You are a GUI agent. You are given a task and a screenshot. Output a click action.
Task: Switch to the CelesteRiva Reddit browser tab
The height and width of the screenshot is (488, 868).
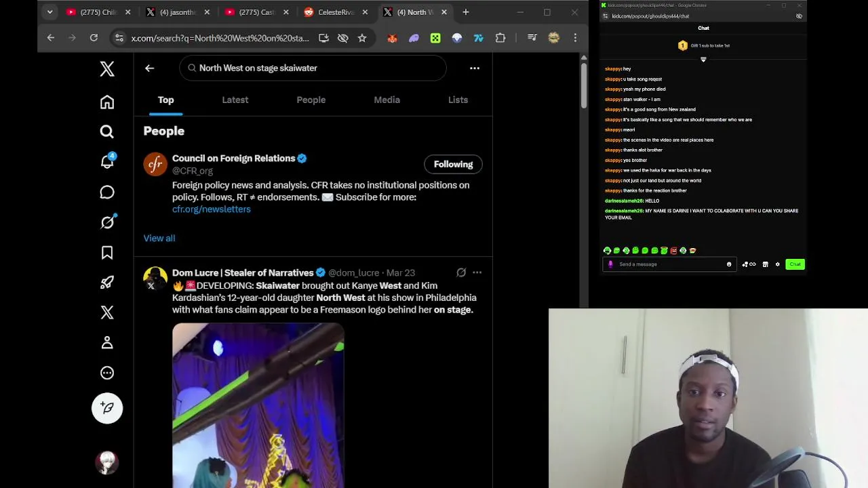coord(337,12)
